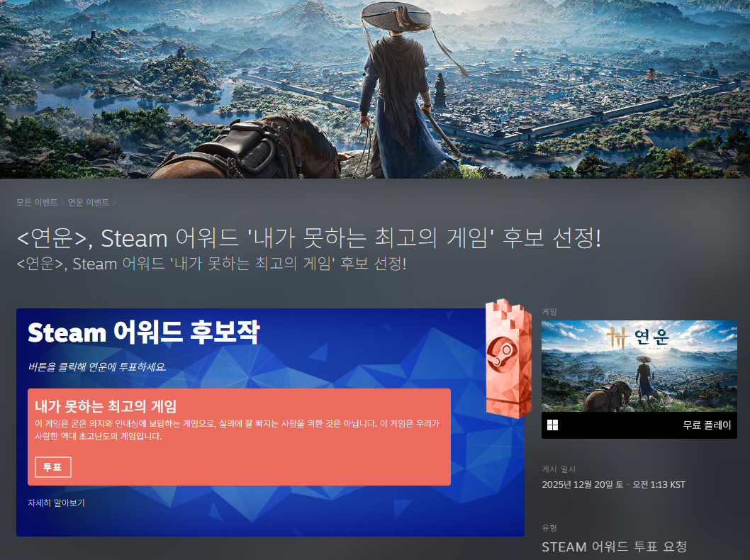Click the '내가 못하는 최고의 게임' category title

click(x=106, y=406)
